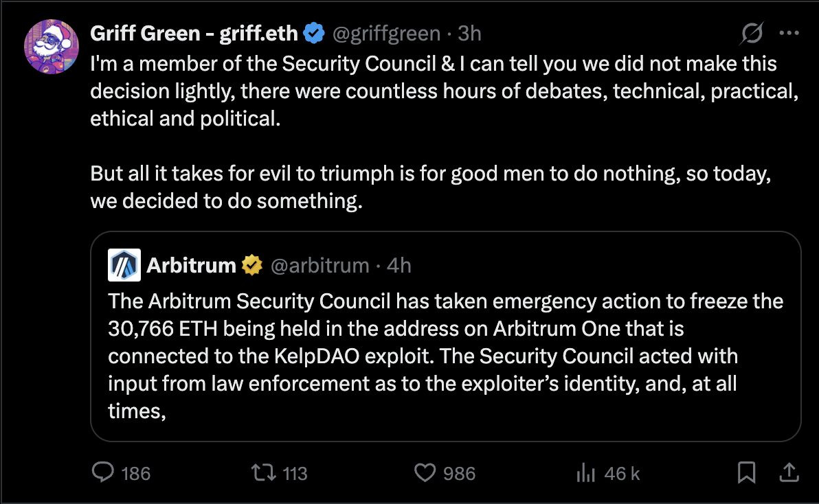Open the three-dot More options menu
Image resolution: width=819 pixels, height=504 pixels.
tap(789, 33)
